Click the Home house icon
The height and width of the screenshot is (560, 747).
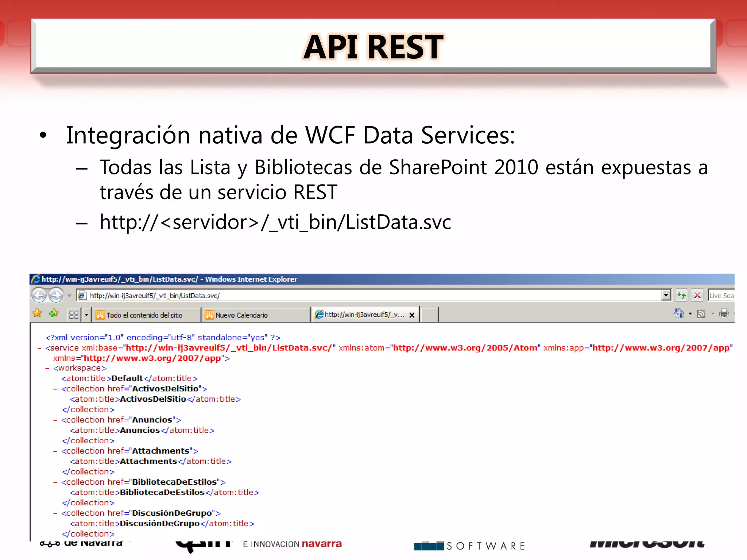click(679, 314)
